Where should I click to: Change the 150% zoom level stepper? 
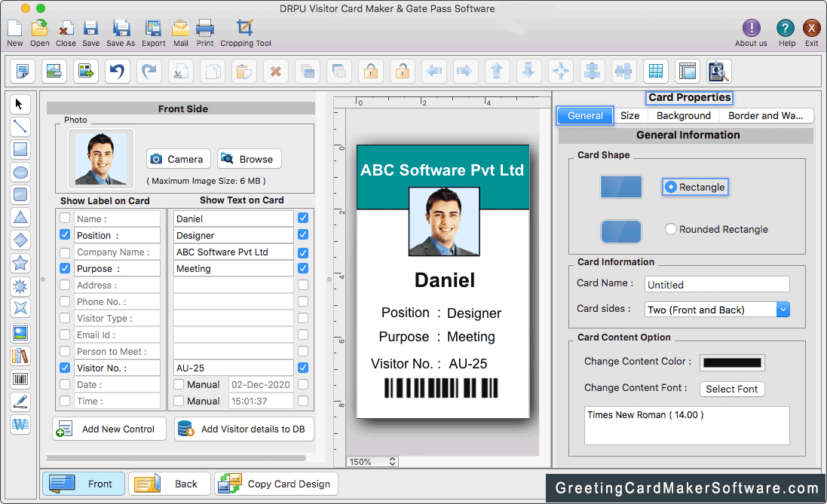click(x=393, y=461)
